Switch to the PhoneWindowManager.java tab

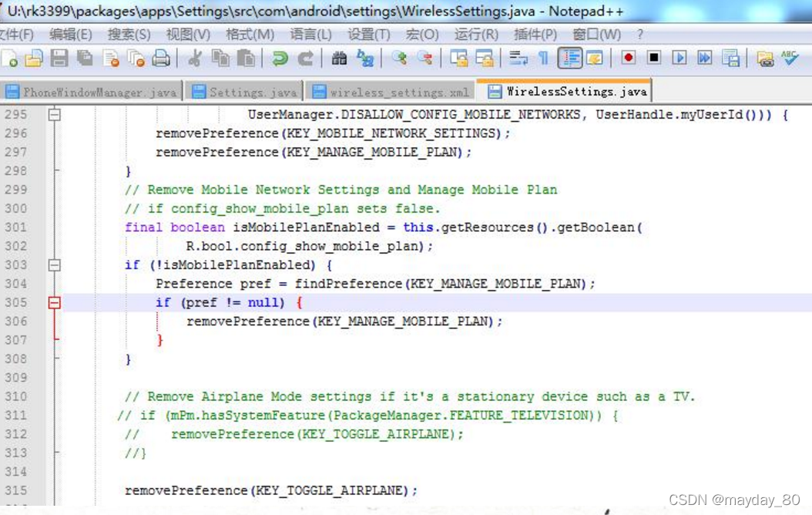(91, 93)
